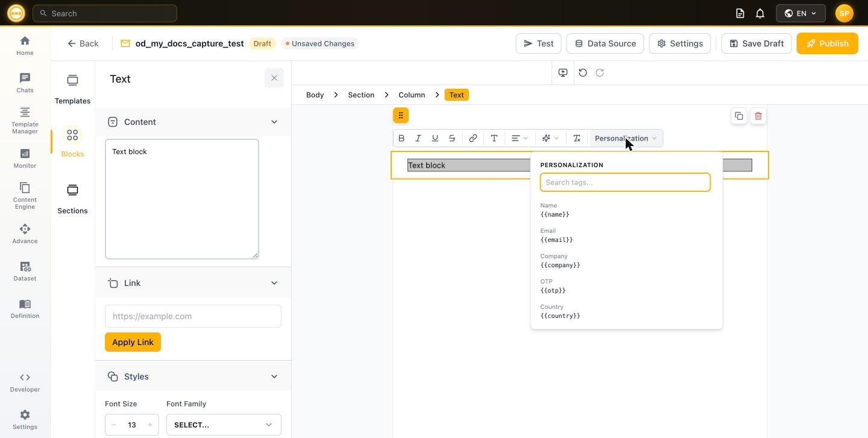Click the top Search bar
The image size is (868, 438).
tap(105, 13)
